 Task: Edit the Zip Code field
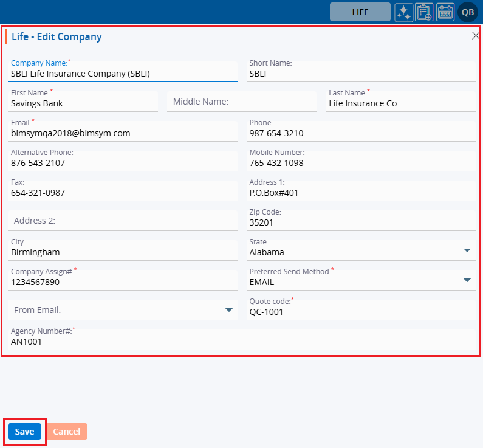(361, 222)
